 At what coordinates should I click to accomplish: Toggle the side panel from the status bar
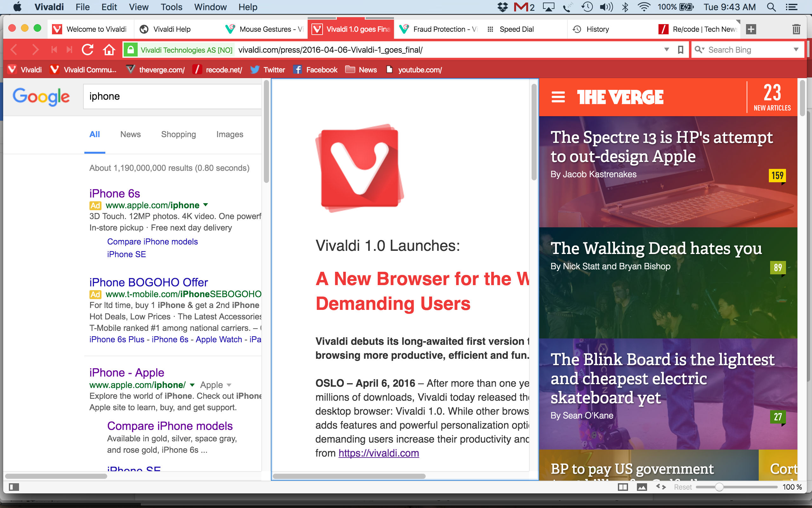pos(14,487)
